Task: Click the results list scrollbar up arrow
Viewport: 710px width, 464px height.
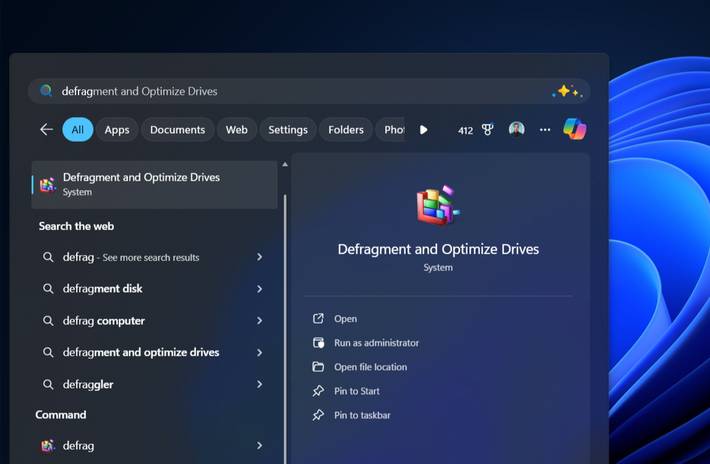Action: (x=285, y=164)
